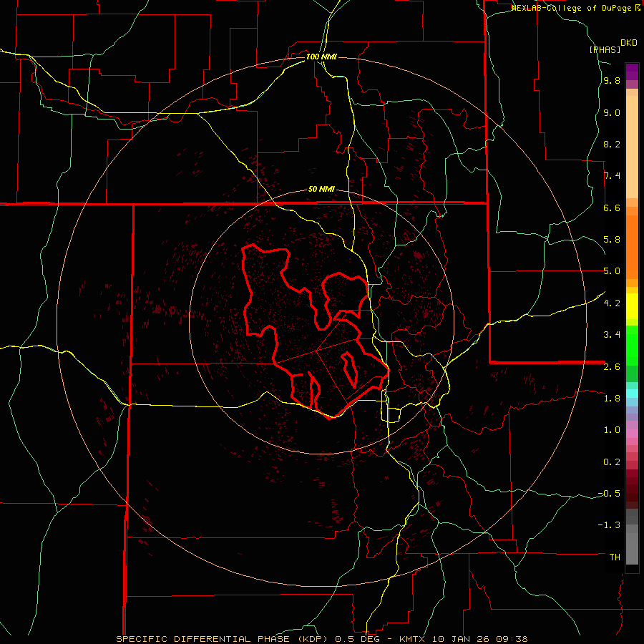Click the -0.5 scale value
This screenshot has height=644, width=644.
609,494
